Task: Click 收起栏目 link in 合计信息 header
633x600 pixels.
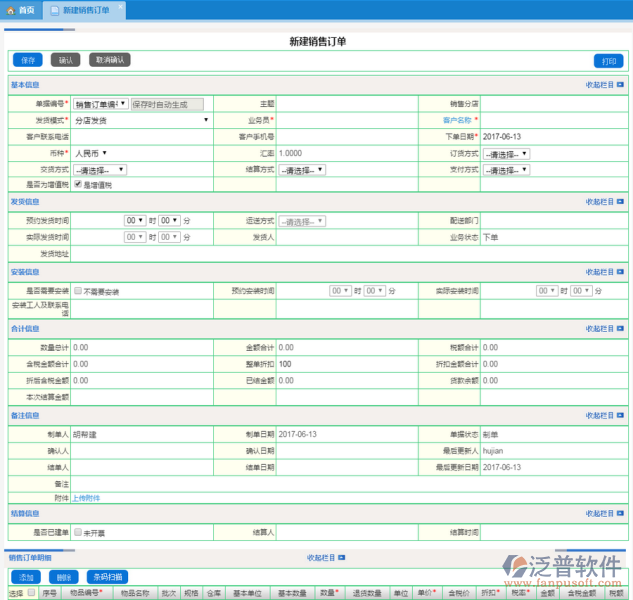Action: 599,329
